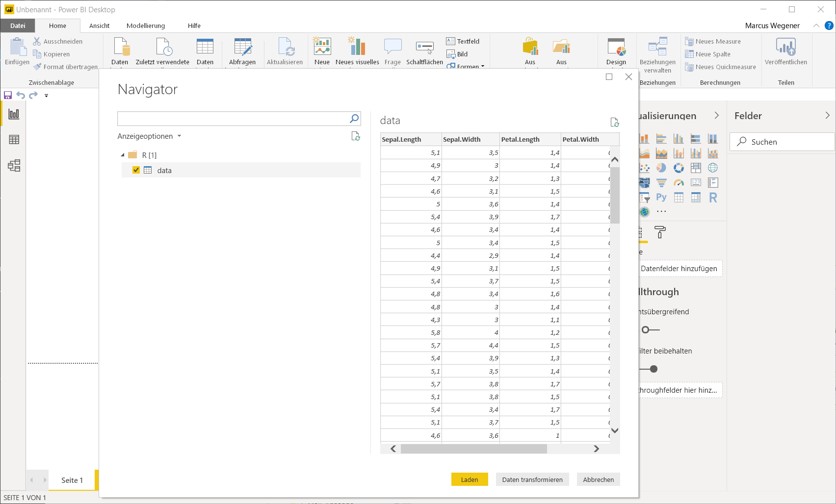Click the horizontal scrollbar of data preview
The image size is (836, 504).
(473, 449)
